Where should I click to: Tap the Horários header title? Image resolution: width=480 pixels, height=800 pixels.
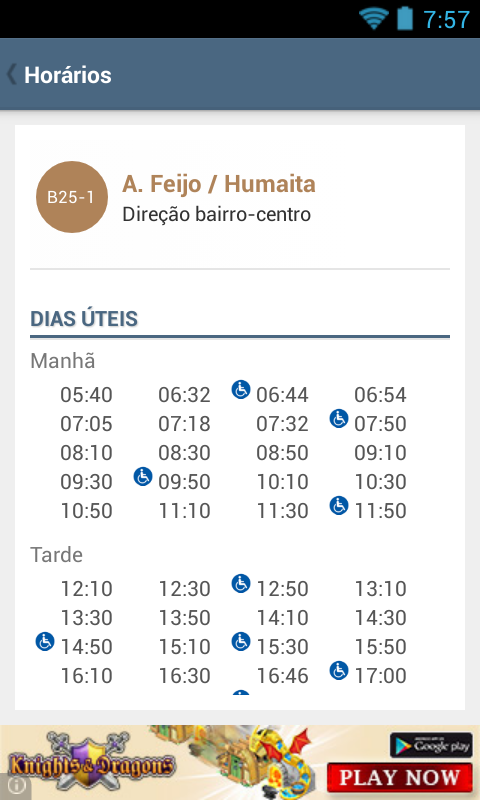[x=68, y=75]
